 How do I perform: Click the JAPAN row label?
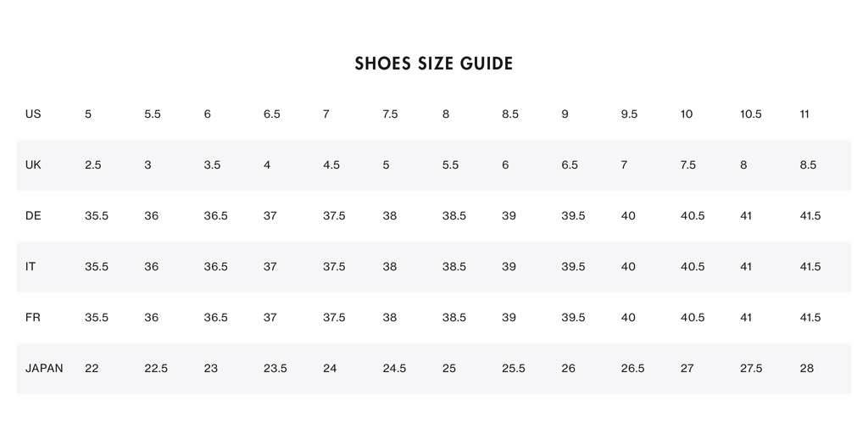44,369
